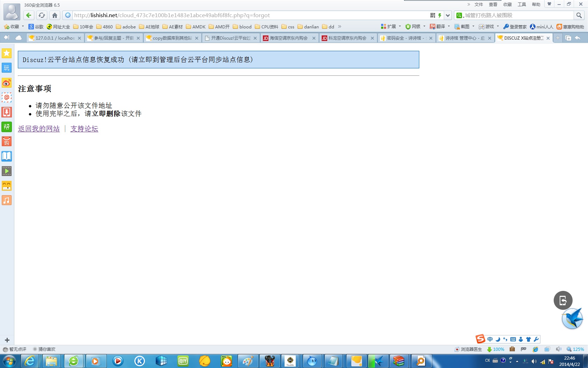The width and height of the screenshot is (588, 368).
Task: Open the green 帮 sidebar icon
Action: click(7, 127)
